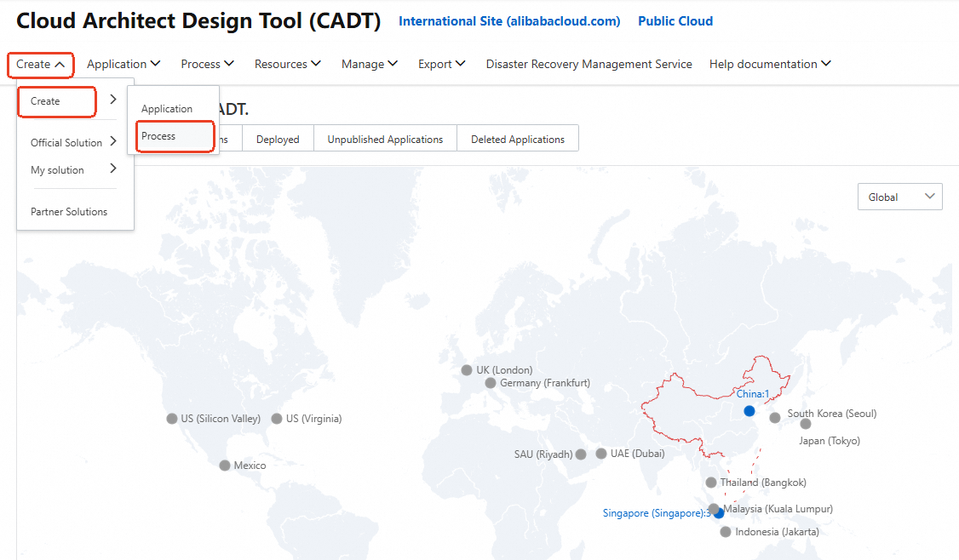Expand the Help documentation menu
The image size is (959, 560).
pyautogui.click(x=770, y=64)
